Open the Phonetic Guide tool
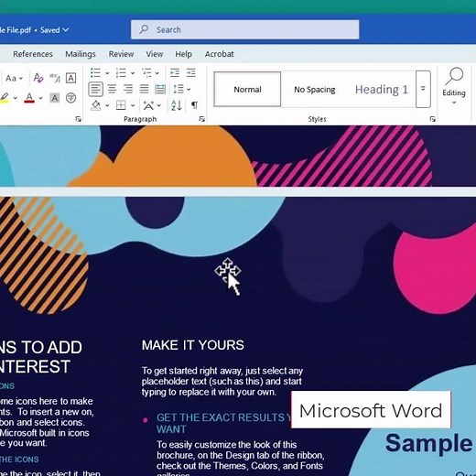This screenshot has width=476, height=476. click(x=55, y=78)
